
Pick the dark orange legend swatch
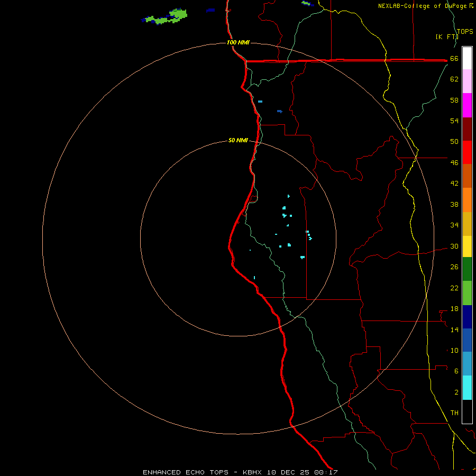(x=467, y=176)
